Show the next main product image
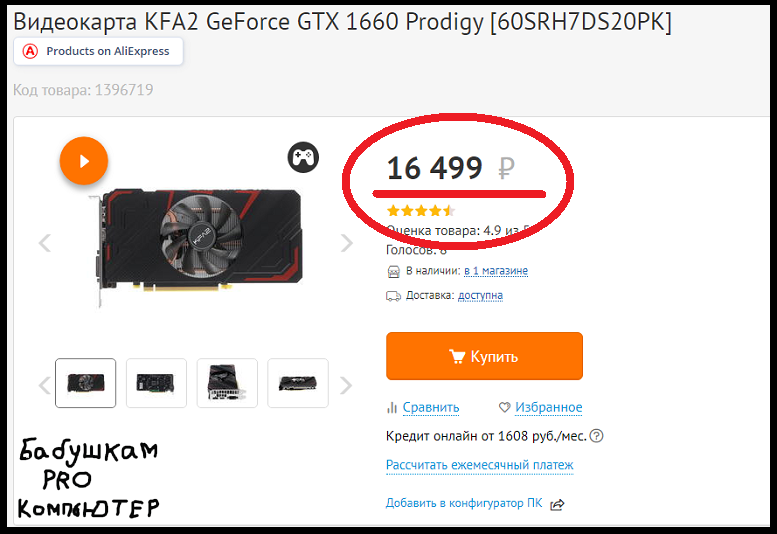Image resolution: width=777 pixels, height=534 pixels. click(346, 243)
